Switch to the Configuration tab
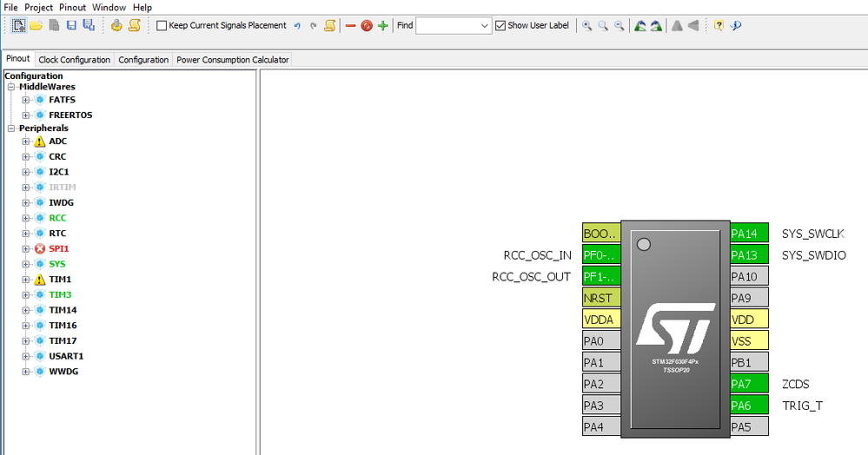The image size is (868, 455). coord(143,60)
